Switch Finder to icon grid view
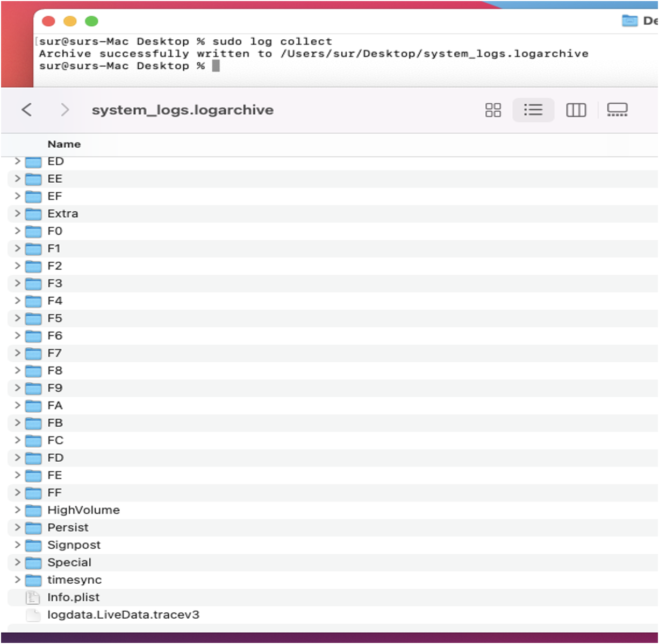This screenshot has height=644, width=659. 493,110
